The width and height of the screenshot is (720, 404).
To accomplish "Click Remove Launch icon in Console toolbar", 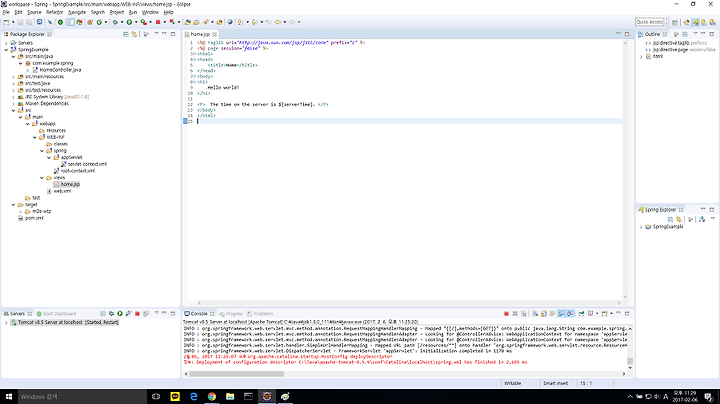I will [515, 314].
